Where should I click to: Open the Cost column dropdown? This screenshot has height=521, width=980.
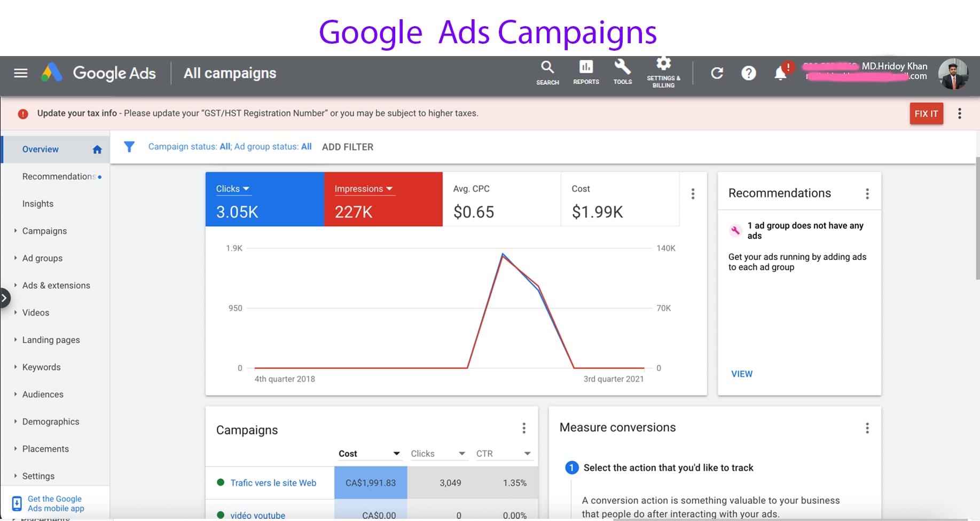click(370, 454)
